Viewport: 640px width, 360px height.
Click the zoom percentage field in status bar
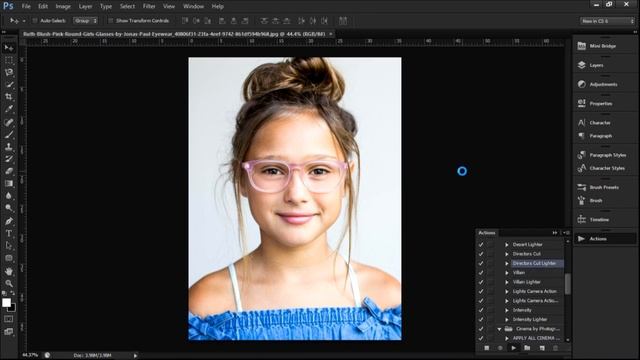[x=30, y=355]
